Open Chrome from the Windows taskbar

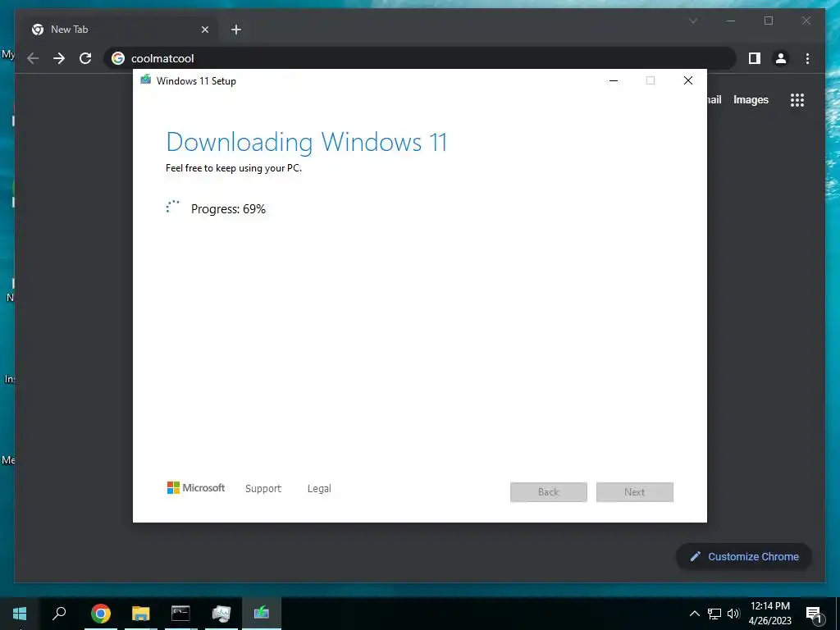100,614
